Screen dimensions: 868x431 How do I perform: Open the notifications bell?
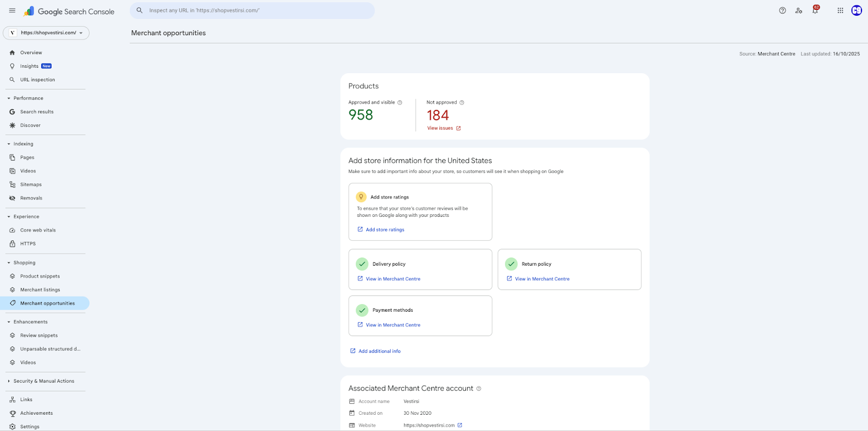[815, 10]
